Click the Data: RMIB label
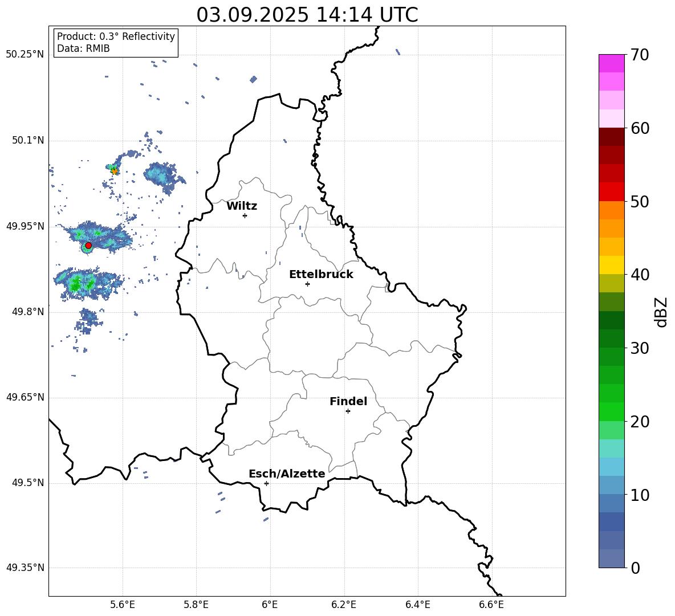 click(83, 48)
